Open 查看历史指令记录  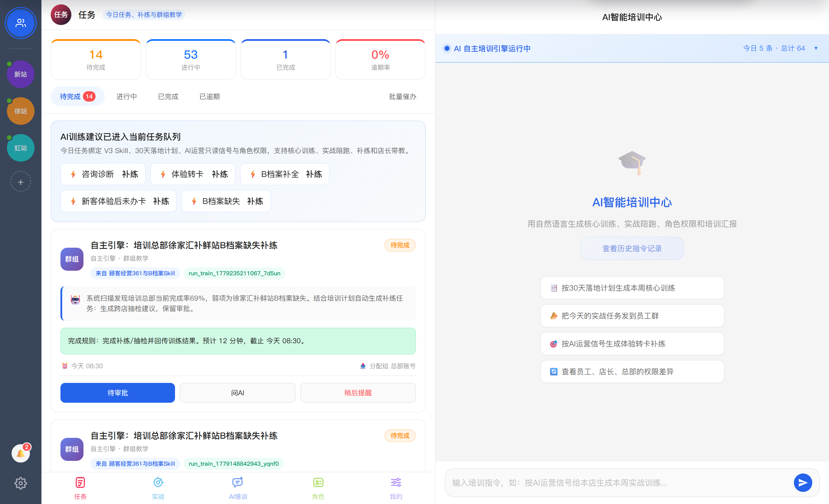tap(632, 249)
